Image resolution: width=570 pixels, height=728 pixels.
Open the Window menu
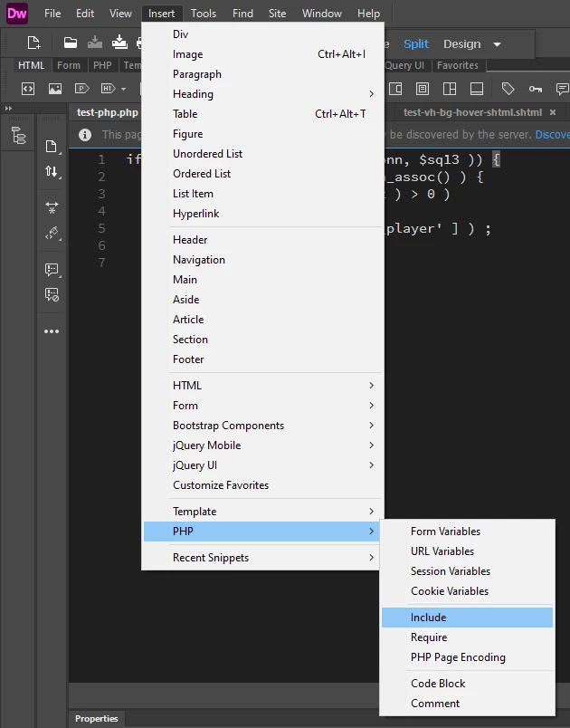pos(321,14)
